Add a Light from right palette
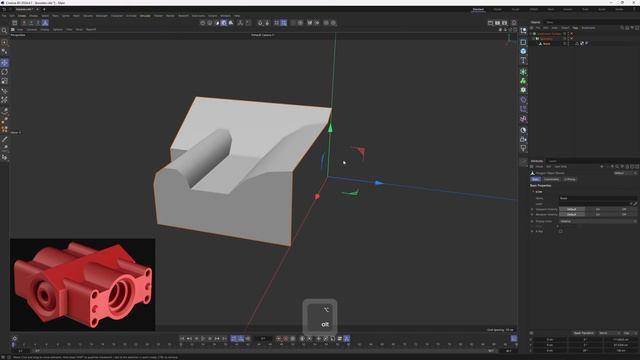Viewport: 640px width, 360px height. tap(523, 149)
